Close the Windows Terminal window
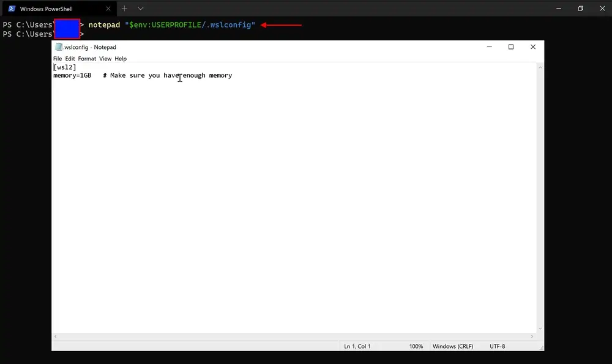Viewport: 612px width, 364px height. [602, 8]
